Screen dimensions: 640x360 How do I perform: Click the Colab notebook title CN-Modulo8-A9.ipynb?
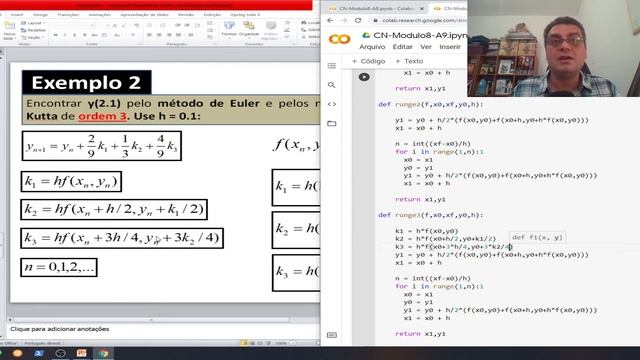point(420,36)
